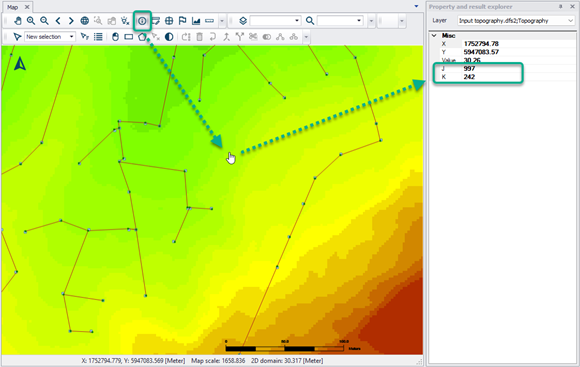Toggle the invert selection half-circle icon
580x367 pixels.
pyautogui.click(x=169, y=37)
